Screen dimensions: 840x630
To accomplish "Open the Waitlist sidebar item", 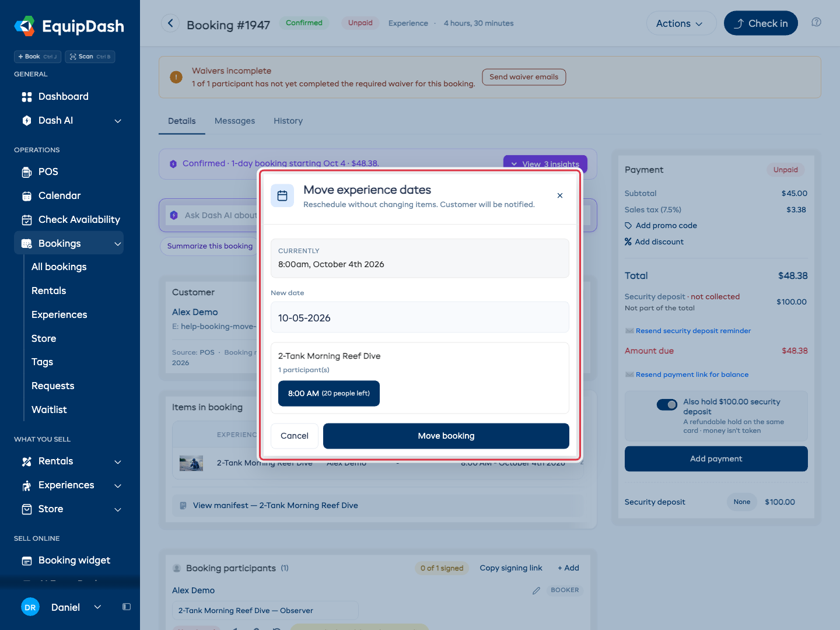I will pos(49,409).
